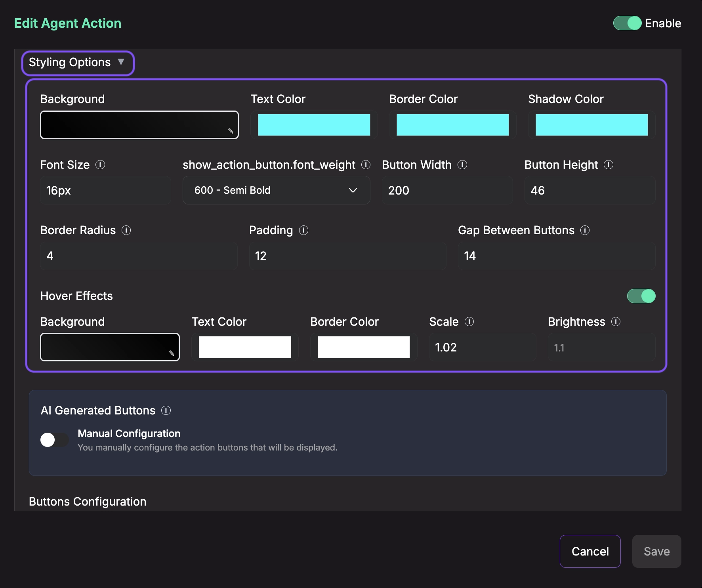Click the Scale info icon
Viewport: 702px width, 588px height.
[x=469, y=321]
